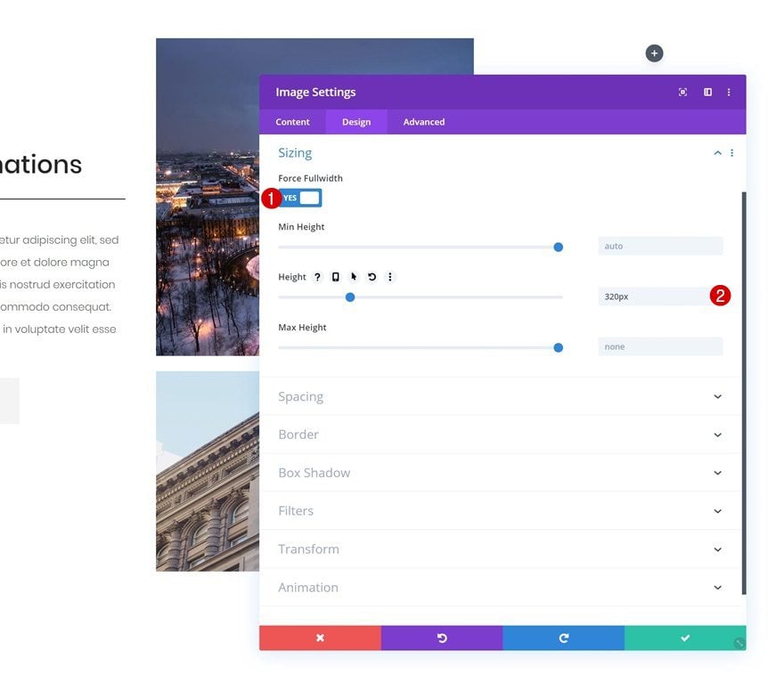Switch to the Advanced tab

pos(424,122)
